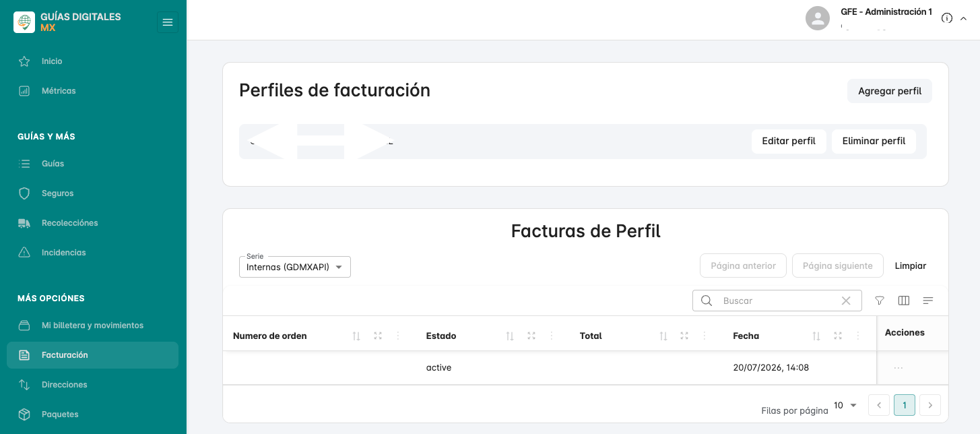980x434 pixels.
Task: Click Eliminar perfil button
Action: pos(874,142)
